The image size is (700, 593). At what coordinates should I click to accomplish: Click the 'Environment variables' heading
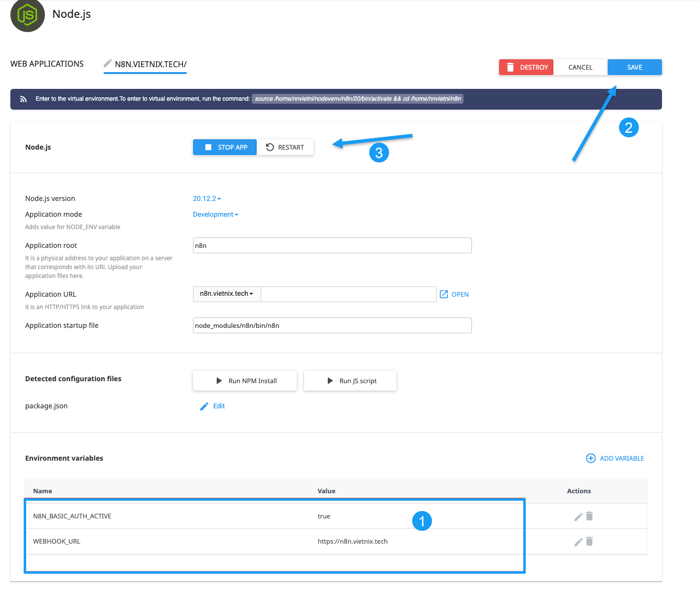point(64,458)
